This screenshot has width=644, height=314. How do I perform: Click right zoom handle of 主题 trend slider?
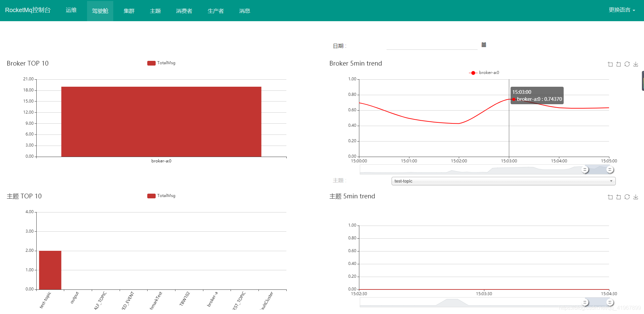tap(610, 303)
